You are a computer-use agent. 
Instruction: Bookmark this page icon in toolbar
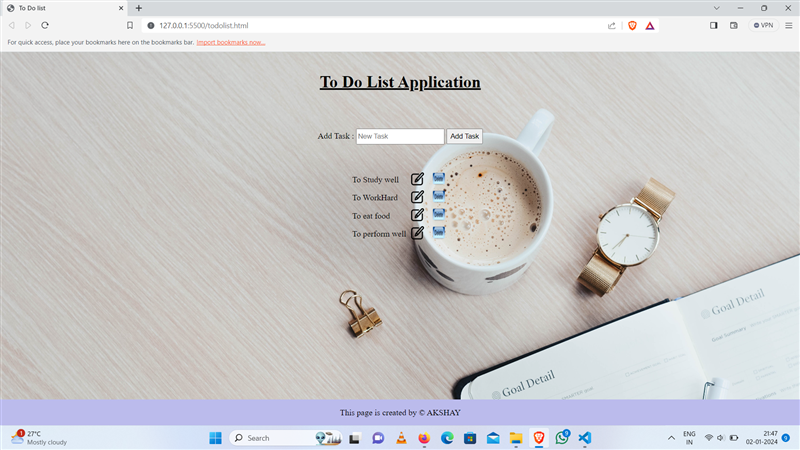pos(130,25)
